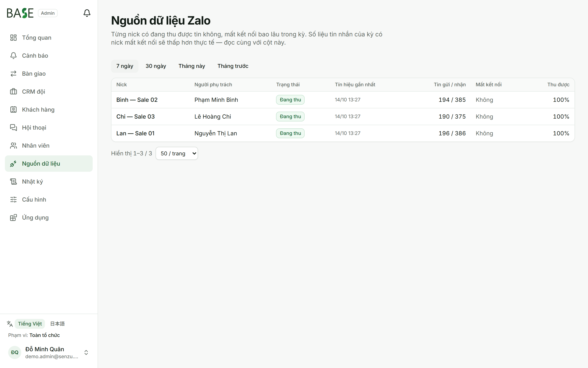The width and height of the screenshot is (588, 368).
Task: Click owner name Phạm Minh Bình
Action: click(216, 100)
